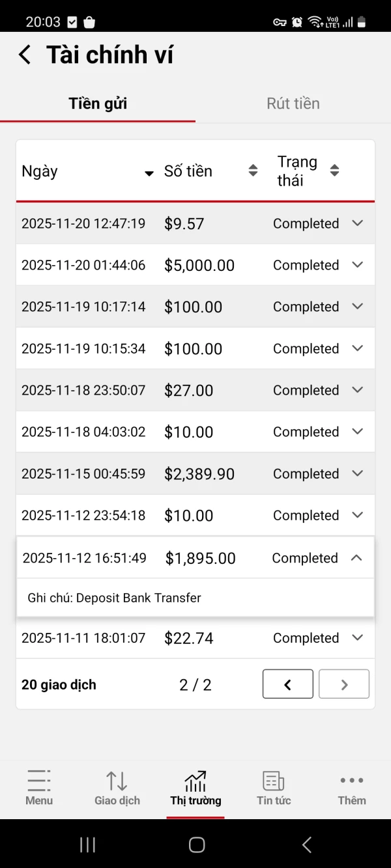Screen dimensions: 391x868
Task: Expand the $2,389.90 deposit row
Action: click(x=357, y=473)
